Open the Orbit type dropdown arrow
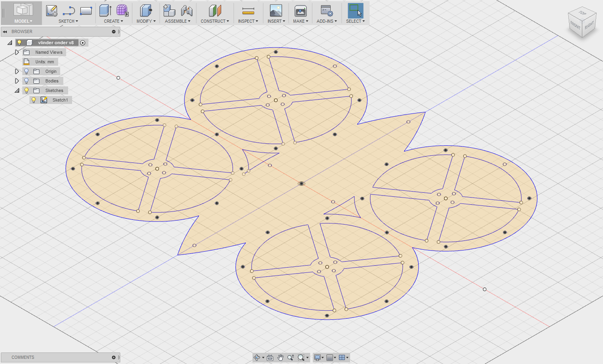This screenshot has width=603, height=364. pyautogui.click(x=263, y=358)
